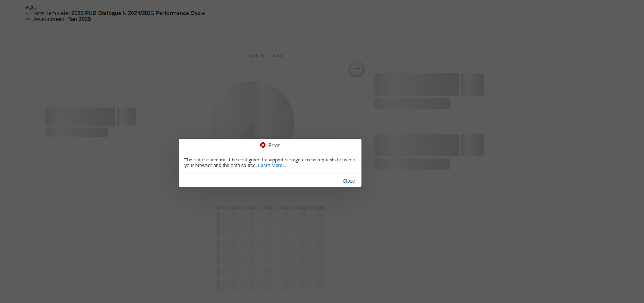Click the "2025 P&D Dialogue" text

click(x=96, y=13)
